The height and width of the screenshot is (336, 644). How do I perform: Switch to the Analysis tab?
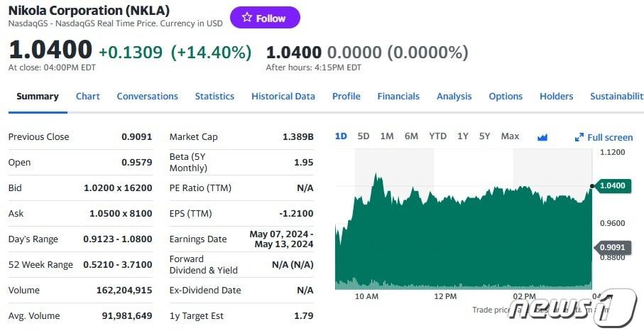tap(454, 96)
